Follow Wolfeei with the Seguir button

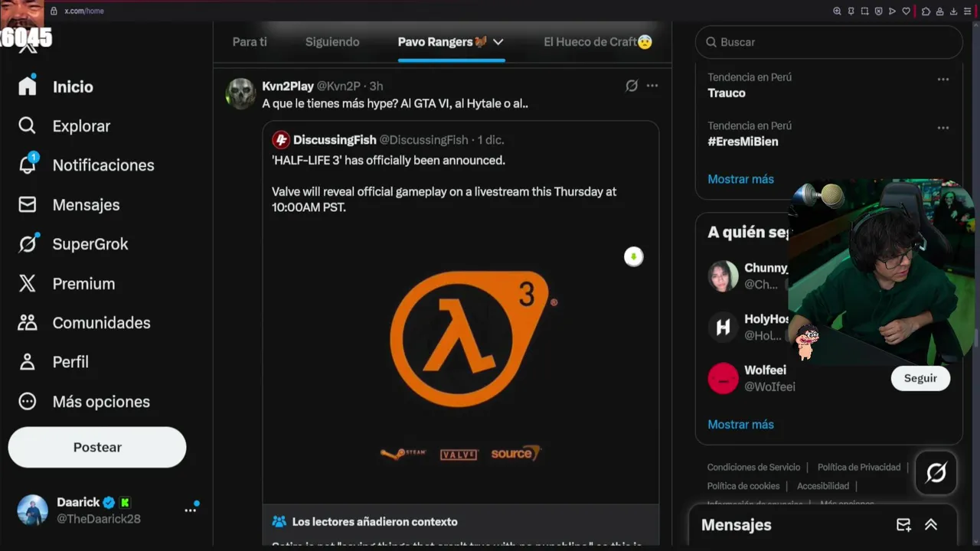[x=920, y=378]
